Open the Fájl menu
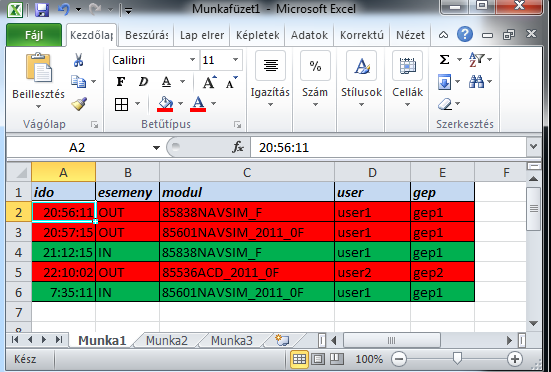The height and width of the screenshot is (372, 551). [34, 35]
